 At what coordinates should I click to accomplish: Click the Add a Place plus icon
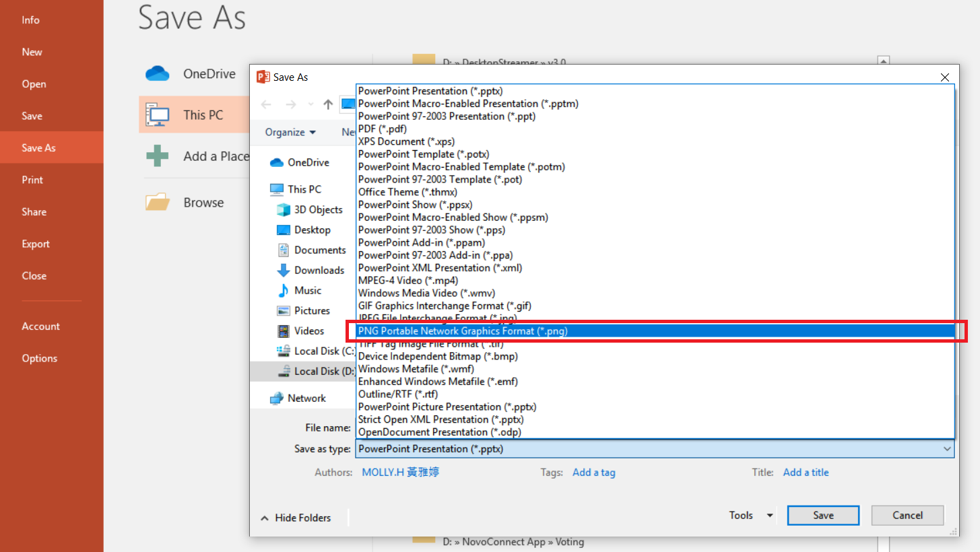[157, 156]
